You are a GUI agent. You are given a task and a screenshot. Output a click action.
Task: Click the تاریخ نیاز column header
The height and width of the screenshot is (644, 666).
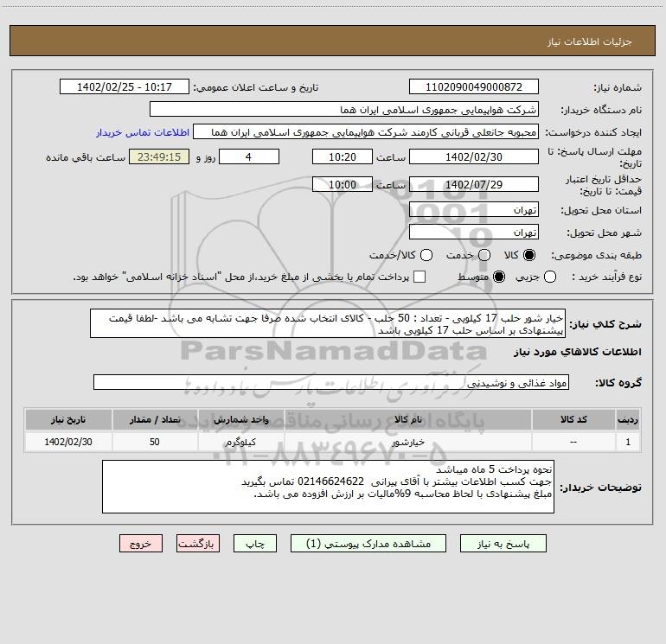coord(68,419)
